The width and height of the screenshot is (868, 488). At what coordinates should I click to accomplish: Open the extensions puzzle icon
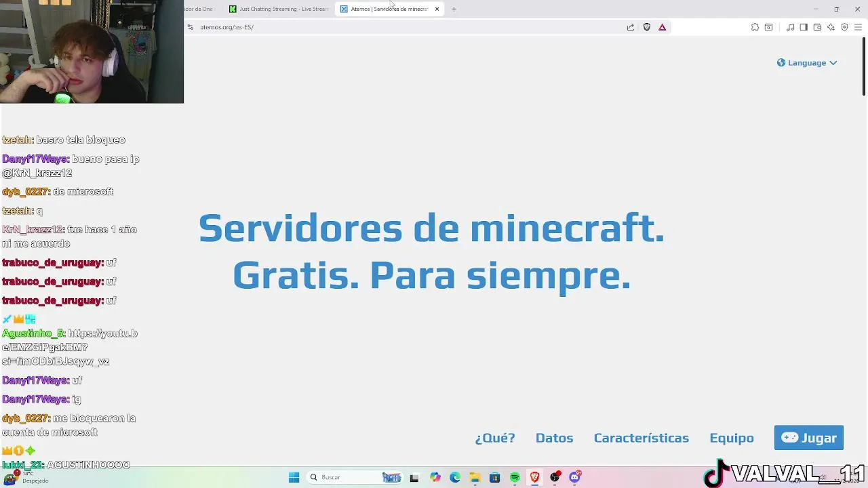click(x=755, y=27)
